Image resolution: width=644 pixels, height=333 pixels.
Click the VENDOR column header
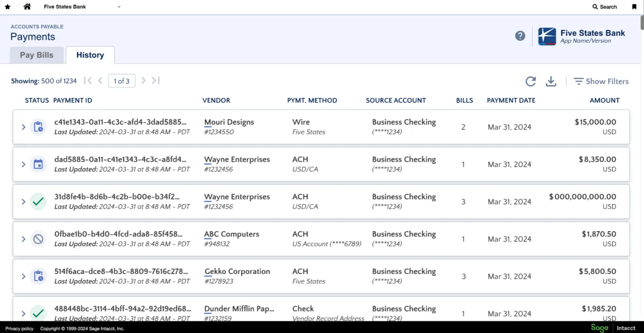tap(216, 101)
